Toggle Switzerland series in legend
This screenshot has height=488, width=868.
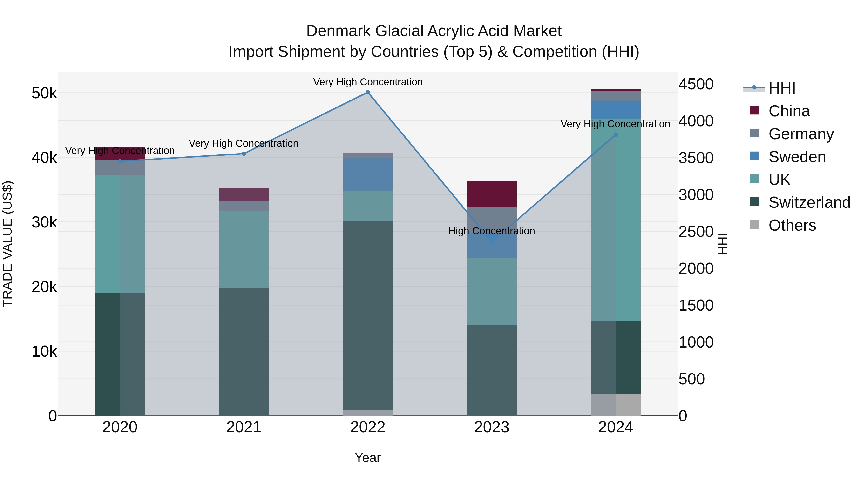800,202
